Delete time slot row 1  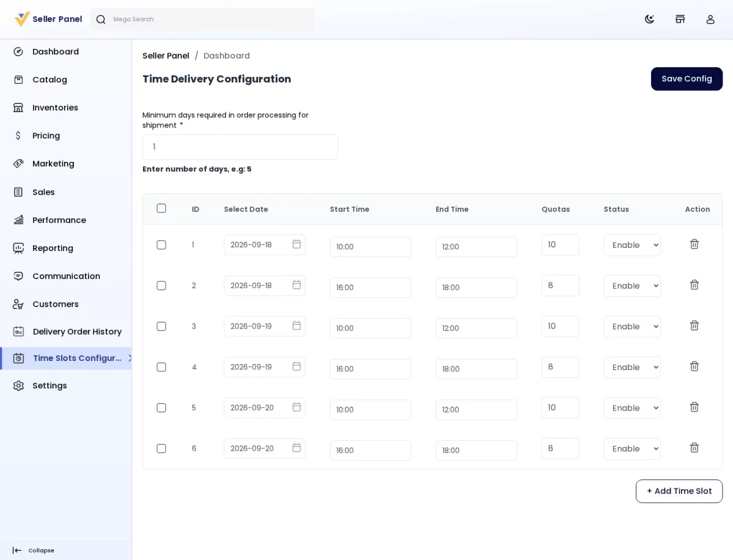coord(695,244)
